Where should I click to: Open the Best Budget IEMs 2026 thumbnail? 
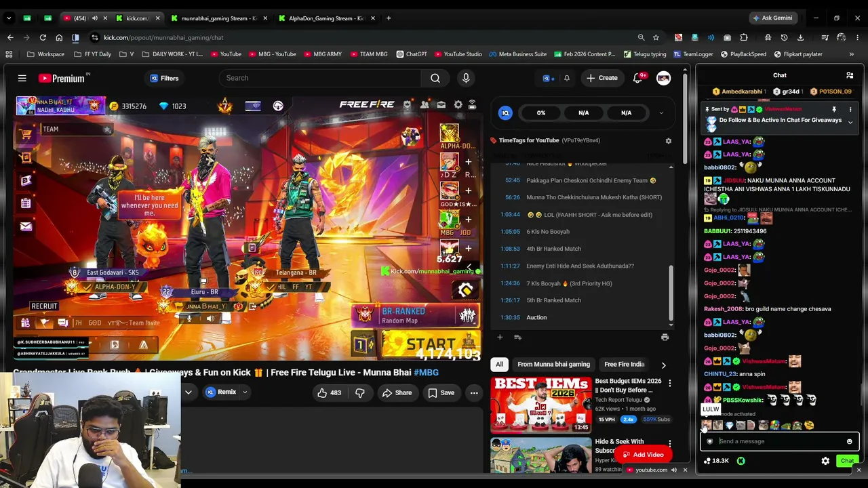point(540,405)
